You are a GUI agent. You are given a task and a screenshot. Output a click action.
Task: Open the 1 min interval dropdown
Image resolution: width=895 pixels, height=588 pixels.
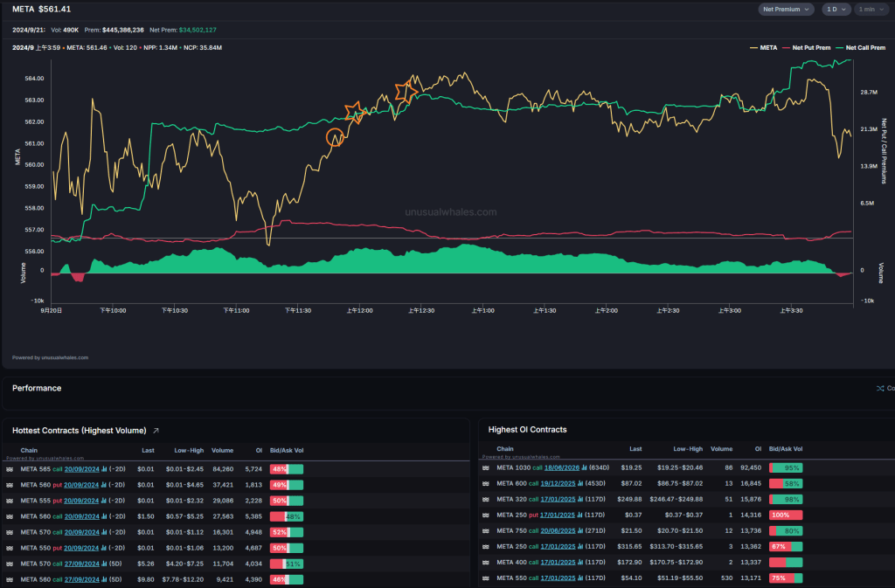869,9
